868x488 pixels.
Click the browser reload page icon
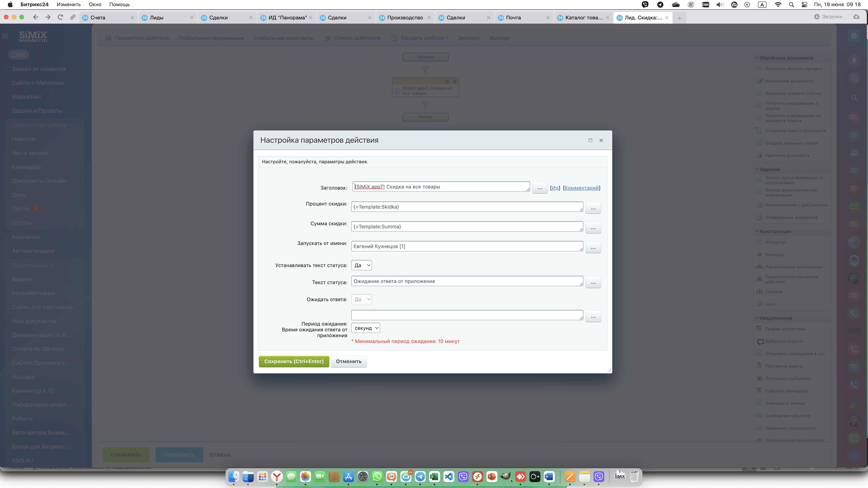60,17
